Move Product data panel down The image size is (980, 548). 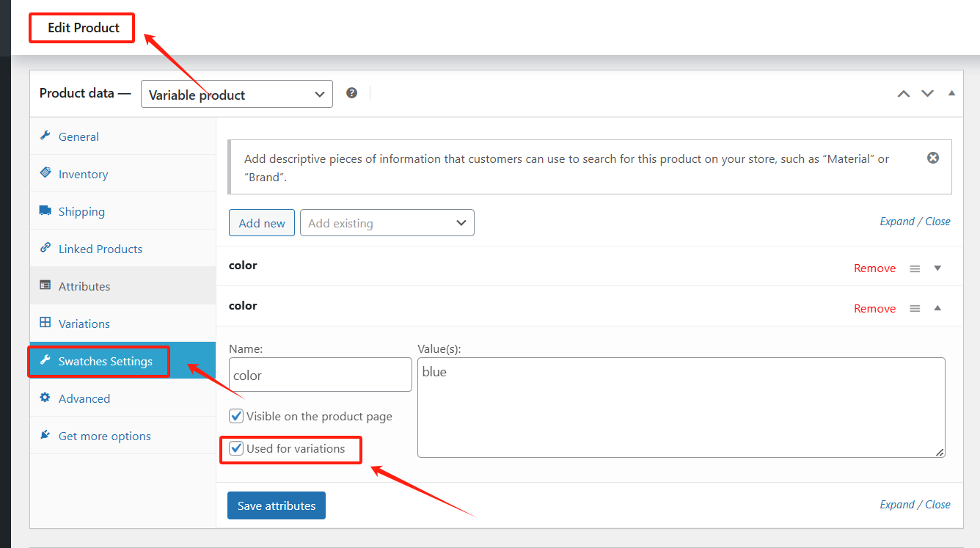click(x=927, y=93)
